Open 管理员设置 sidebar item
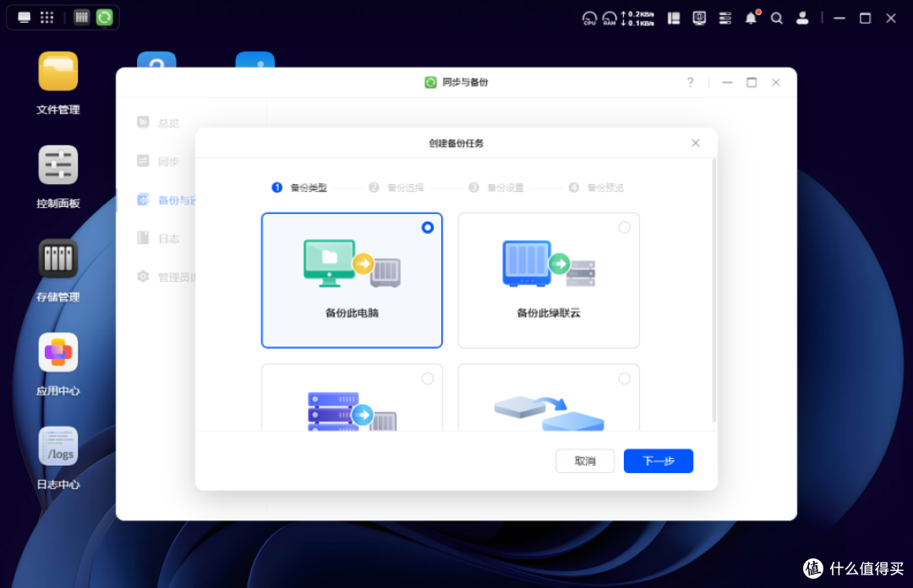 (x=167, y=277)
